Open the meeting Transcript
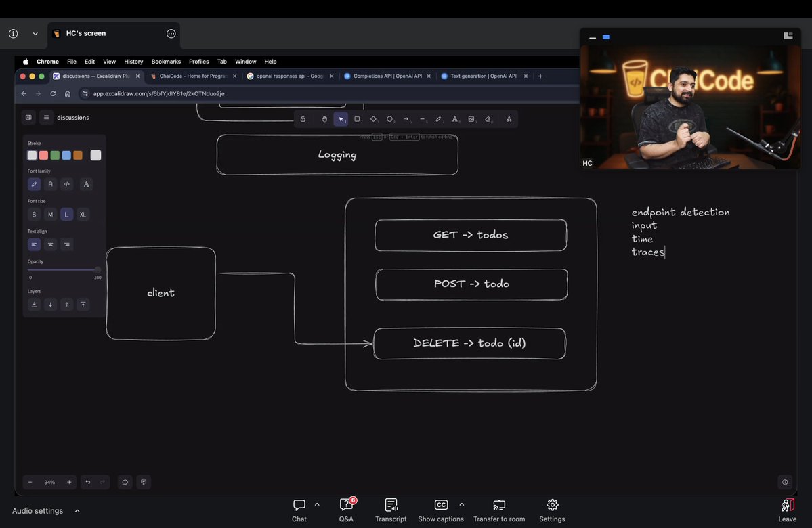The image size is (812, 528). click(391, 510)
